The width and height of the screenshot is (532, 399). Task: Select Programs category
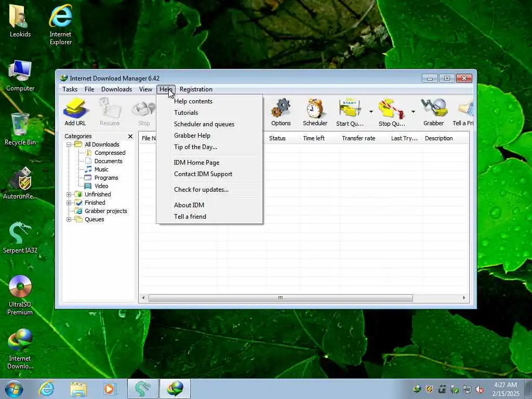(x=106, y=178)
